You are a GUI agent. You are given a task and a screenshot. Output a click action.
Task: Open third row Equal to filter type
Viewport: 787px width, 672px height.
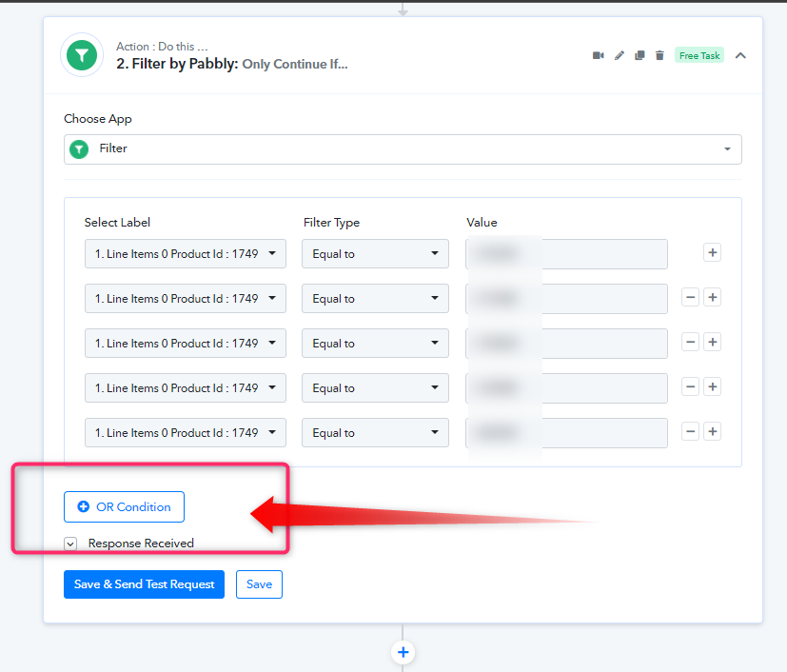[375, 344]
